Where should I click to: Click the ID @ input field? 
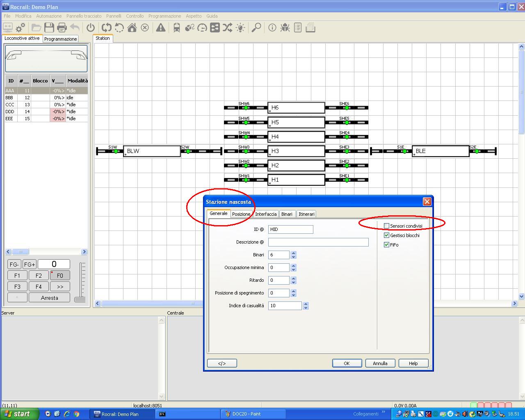pyautogui.click(x=290, y=229)
